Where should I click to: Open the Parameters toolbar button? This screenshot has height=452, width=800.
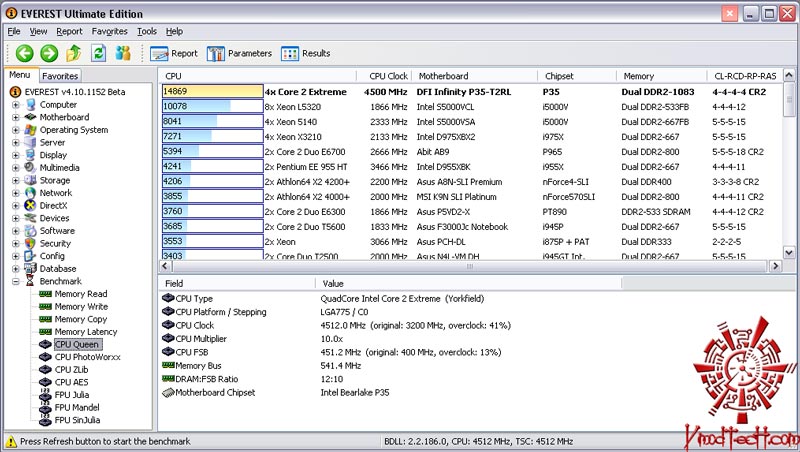pos(240,53)
